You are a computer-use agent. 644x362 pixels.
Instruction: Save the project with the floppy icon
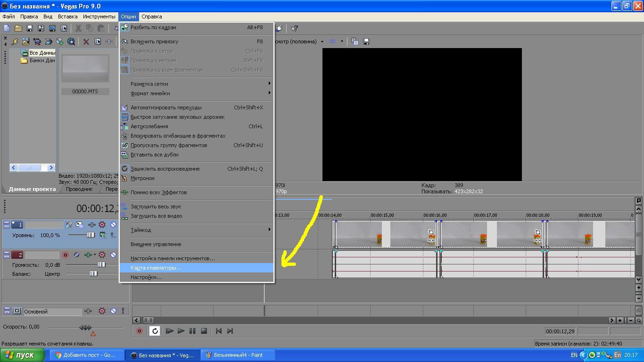(30, 29)
